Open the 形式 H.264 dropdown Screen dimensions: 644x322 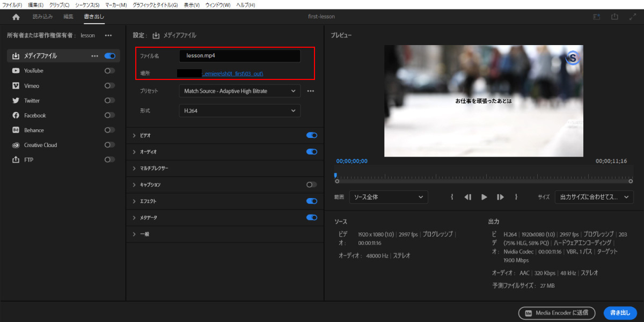point(239,111)
